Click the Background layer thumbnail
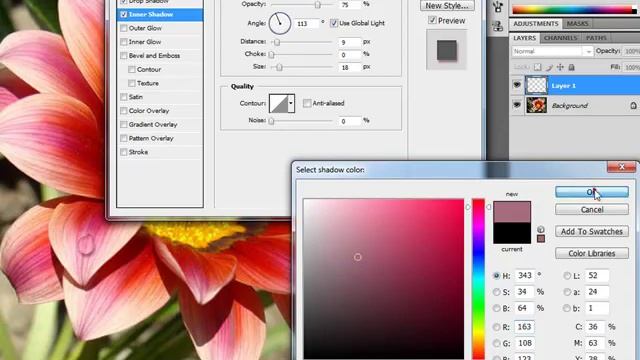Screen dimensions: 640x360 [x=536, y=105]
